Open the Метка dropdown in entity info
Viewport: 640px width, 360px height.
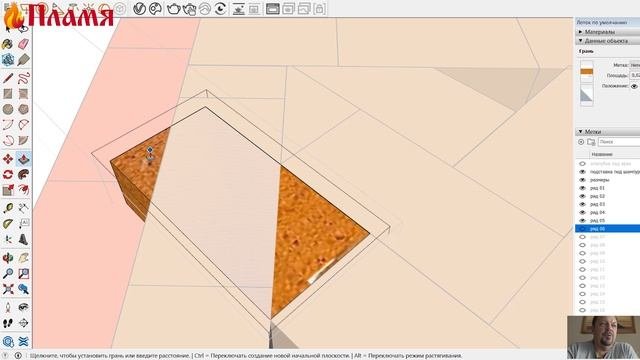(x=635, y=65)
